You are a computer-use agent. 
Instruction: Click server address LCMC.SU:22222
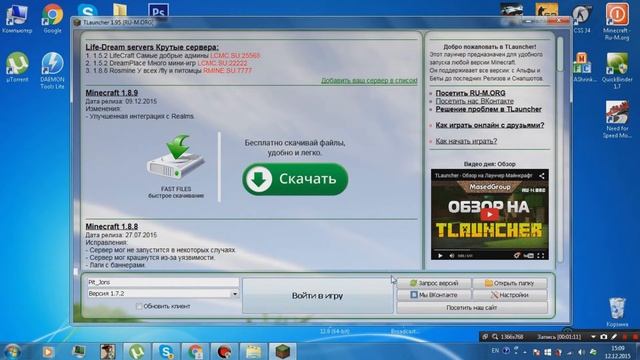click(x=222, y=63)
